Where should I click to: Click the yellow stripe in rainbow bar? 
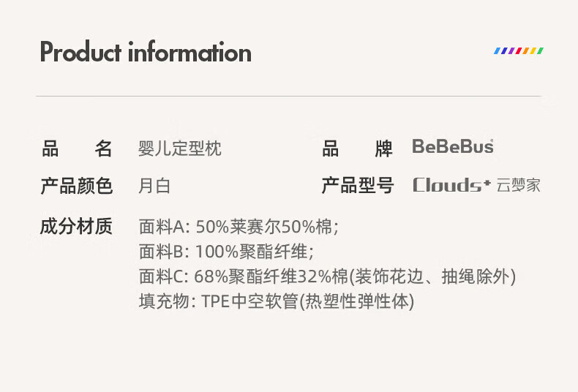point(533,51)
